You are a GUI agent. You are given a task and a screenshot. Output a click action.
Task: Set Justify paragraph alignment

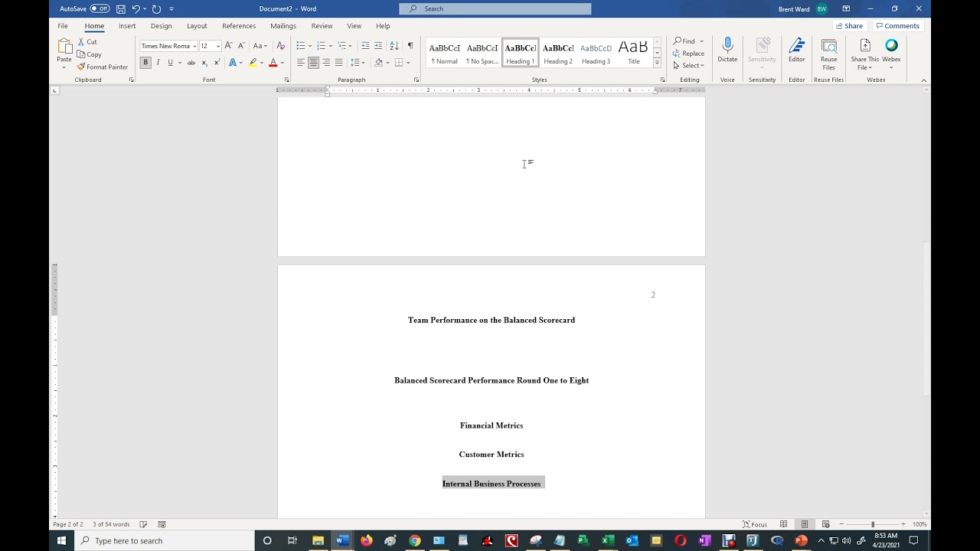point(338,63)
